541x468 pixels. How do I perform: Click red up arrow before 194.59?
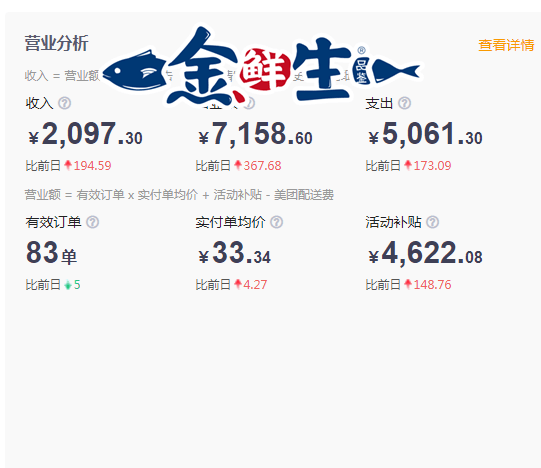(68, 165)
